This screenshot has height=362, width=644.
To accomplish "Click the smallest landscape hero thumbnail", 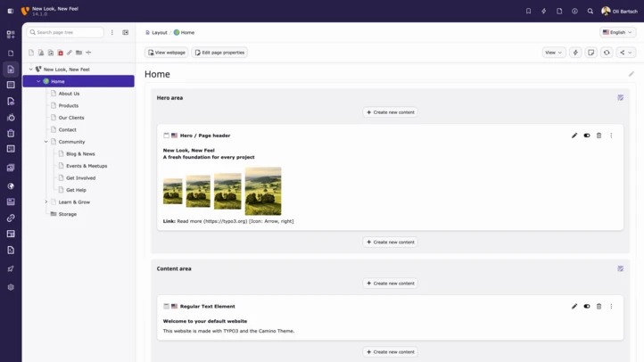I will point(172,192).
